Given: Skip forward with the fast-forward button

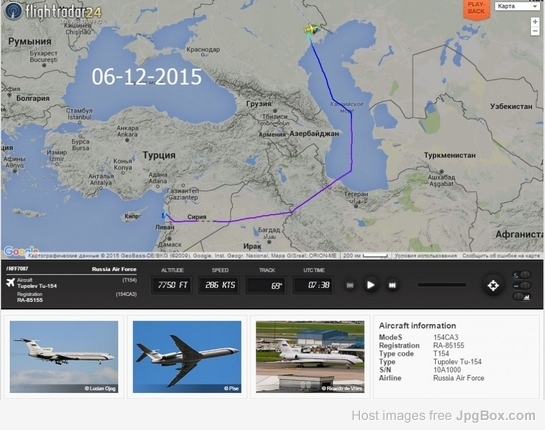Looking at the screenshot, I should click(392, 285).
